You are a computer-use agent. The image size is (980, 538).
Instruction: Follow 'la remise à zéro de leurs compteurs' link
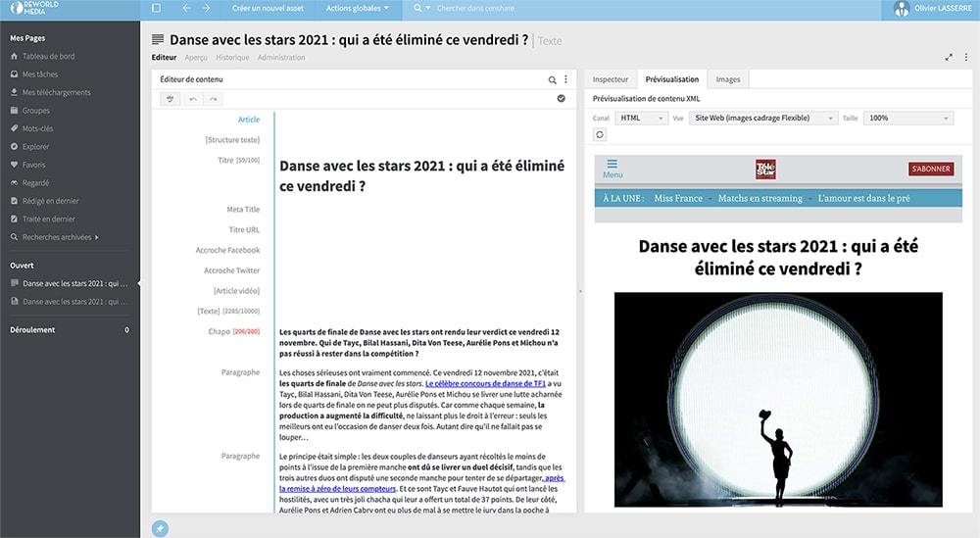click(x=337, y=489)
